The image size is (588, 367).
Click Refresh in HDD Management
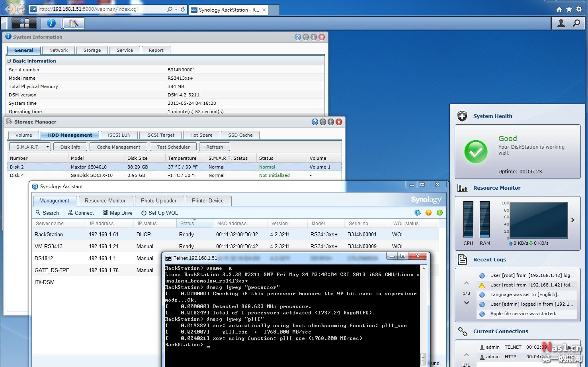point(215,147)
